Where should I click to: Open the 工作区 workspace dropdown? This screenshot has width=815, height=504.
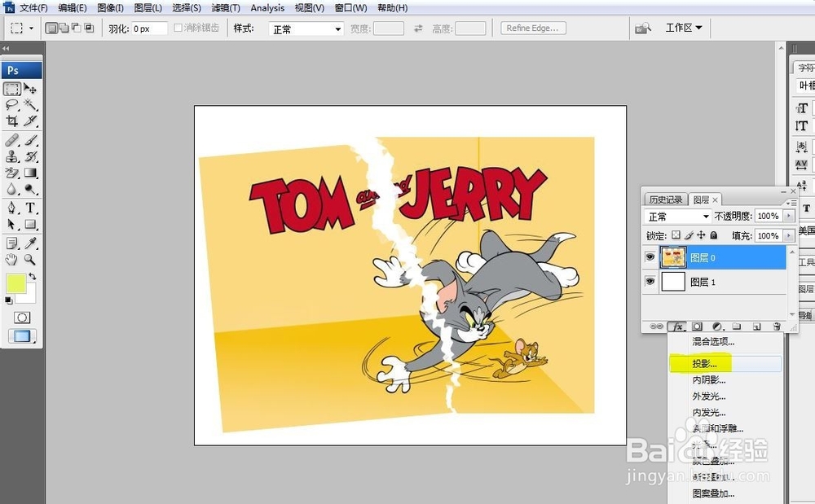[x=684, y=28]
